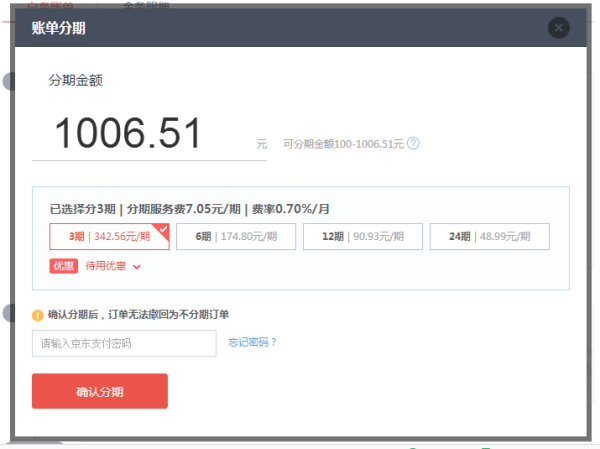Screen dimensions: 600x449
Task: Click the 可分期金额100-1006.51元 hint text
Action: [343, 144]
